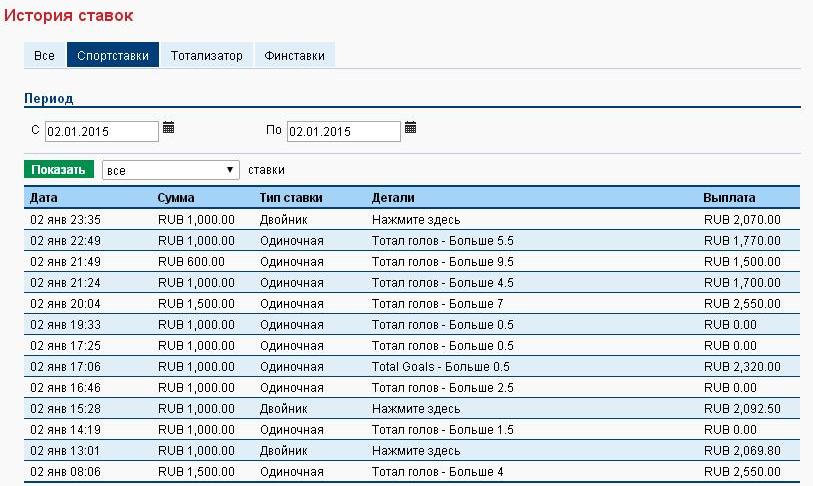The width and height of the screenshot is (813, 486).
Task: Click the 'Сумма' column header
Action: (176, 197)
